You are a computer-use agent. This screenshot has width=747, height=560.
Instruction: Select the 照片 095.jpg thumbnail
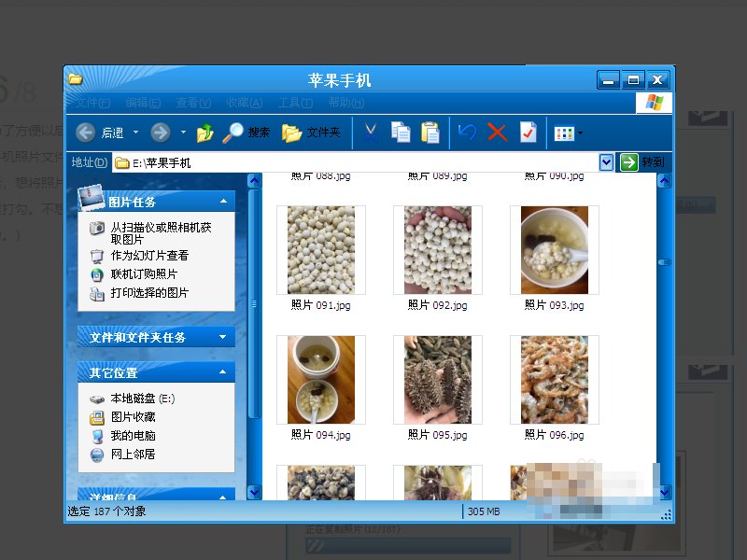438,380
